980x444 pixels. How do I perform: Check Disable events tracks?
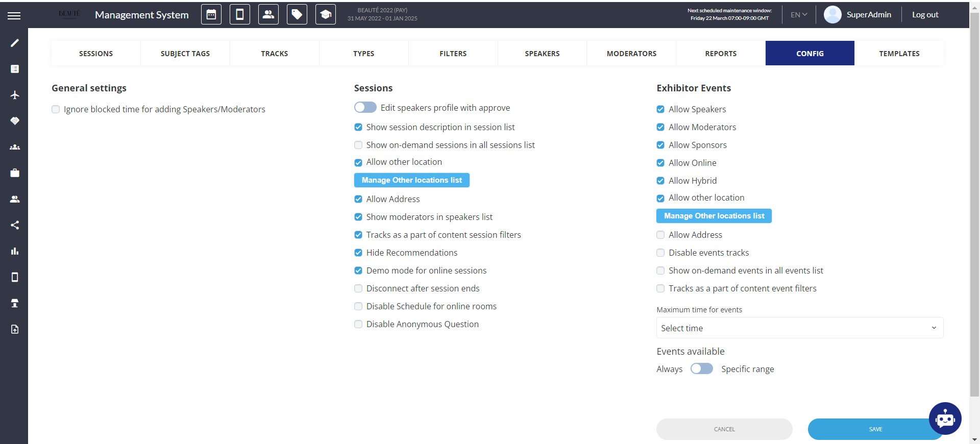tap(660, 253)
